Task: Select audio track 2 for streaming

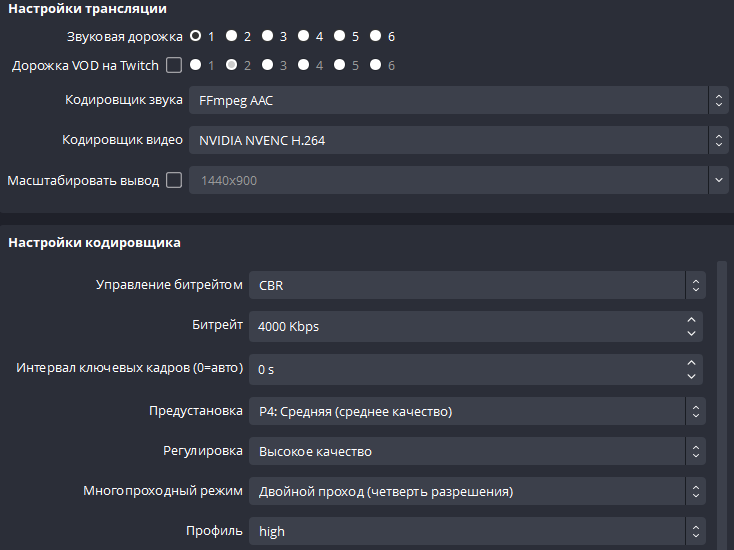Action: 231,36
